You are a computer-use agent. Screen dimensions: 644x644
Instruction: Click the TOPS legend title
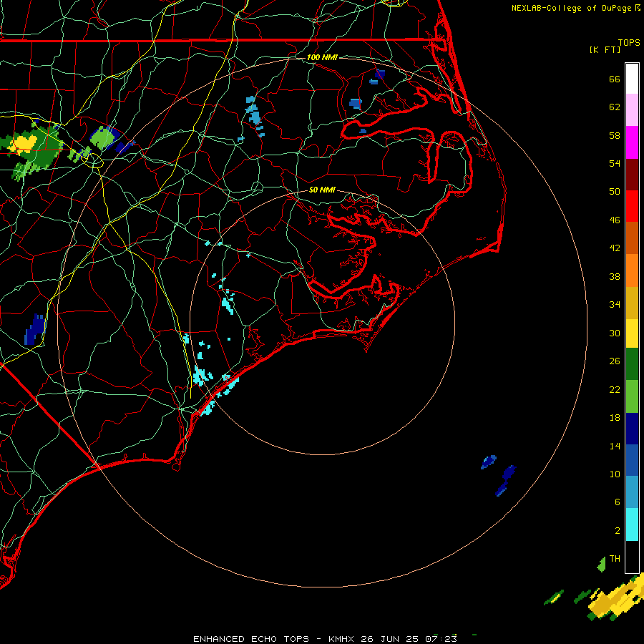coord(629,42)
